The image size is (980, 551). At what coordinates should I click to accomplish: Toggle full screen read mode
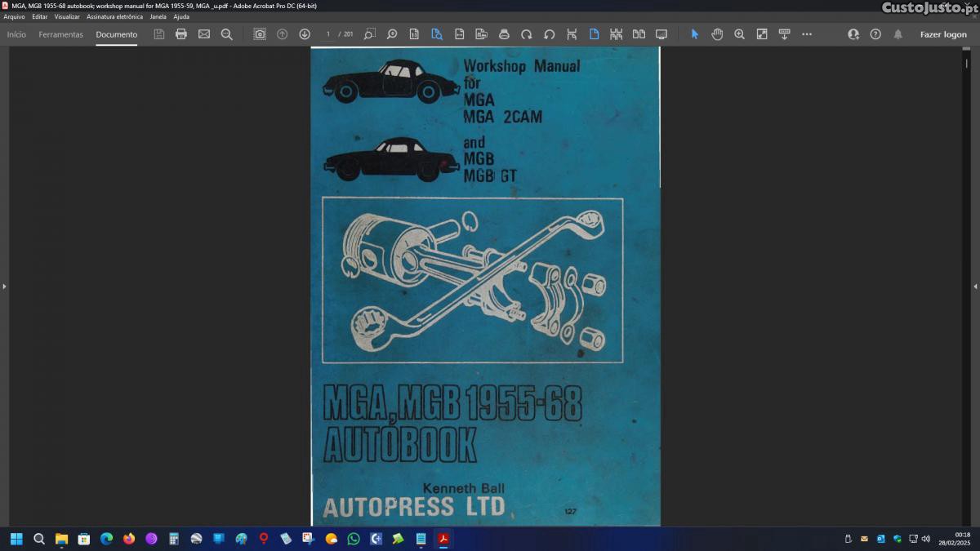[661, 34]
